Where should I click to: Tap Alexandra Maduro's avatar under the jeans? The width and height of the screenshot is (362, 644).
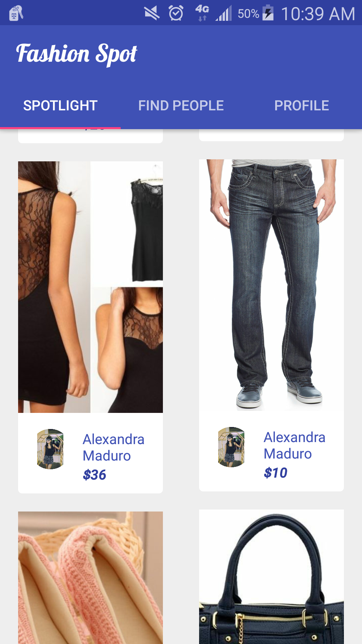click(x=231, y=447)
